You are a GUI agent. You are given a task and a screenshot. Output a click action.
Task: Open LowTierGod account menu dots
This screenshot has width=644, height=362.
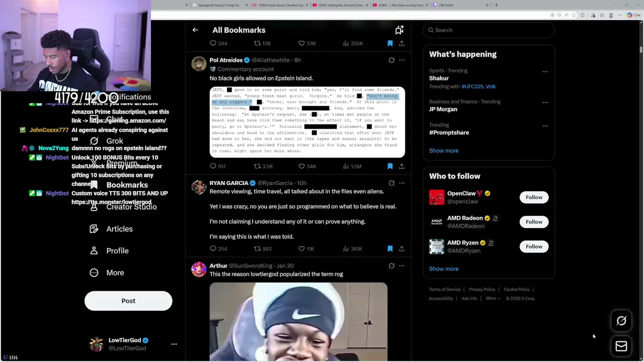(x=174, y=344)
